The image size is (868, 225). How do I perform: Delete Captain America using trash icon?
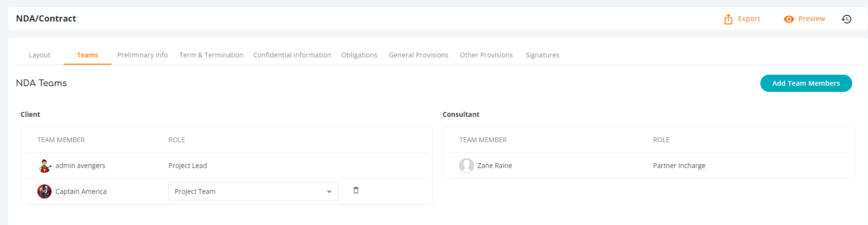tap(356, 190)
